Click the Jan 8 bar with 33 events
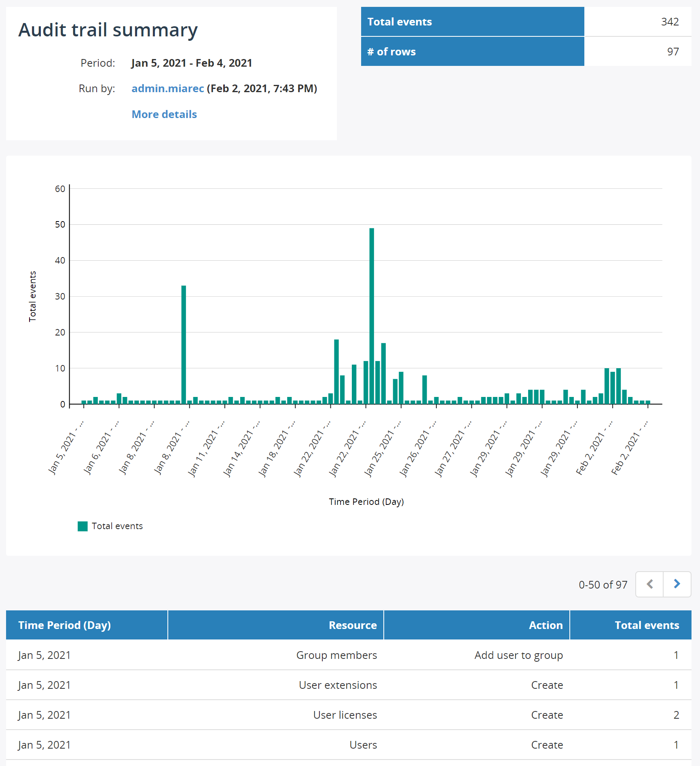The width and height of the screenshot is (700, 766). coord(184,345)
